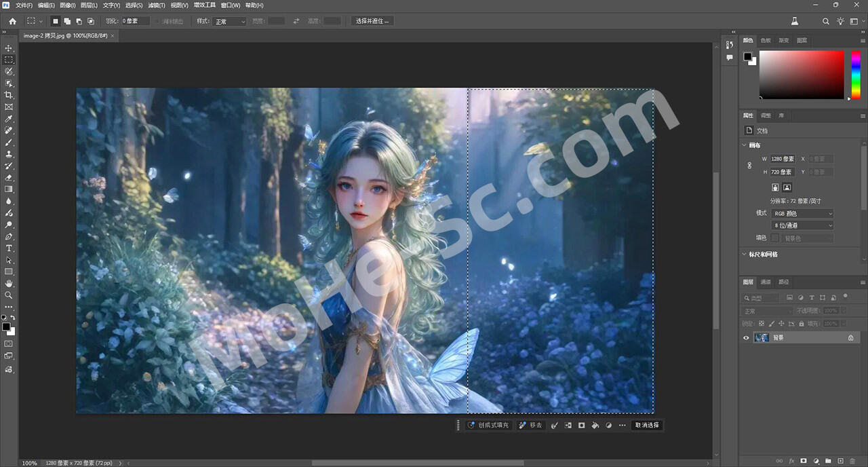This screenshot has height=467, width=868.
Task: Create a new layer with plus icon
Action: (840, 462)
